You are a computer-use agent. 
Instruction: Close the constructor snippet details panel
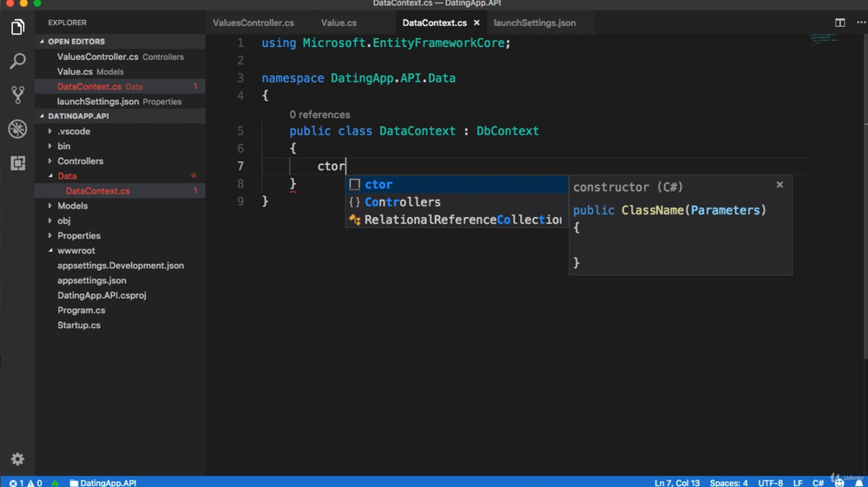click(779, 185)
